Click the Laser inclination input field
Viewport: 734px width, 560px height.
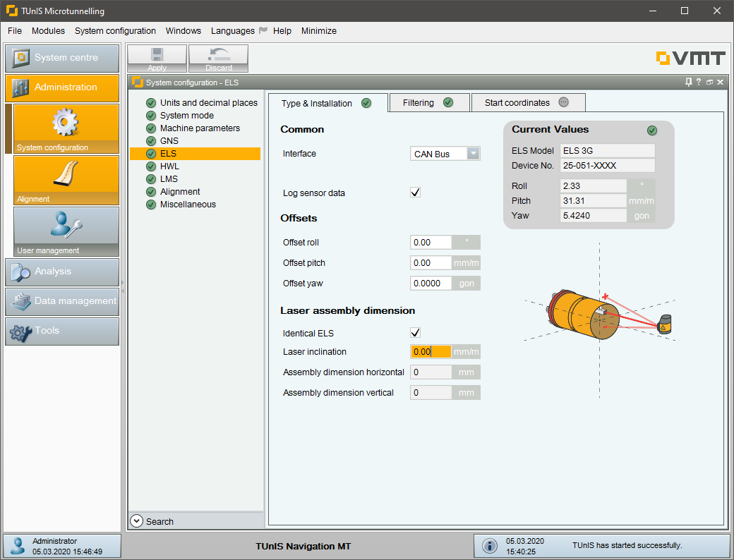[431, 351]
